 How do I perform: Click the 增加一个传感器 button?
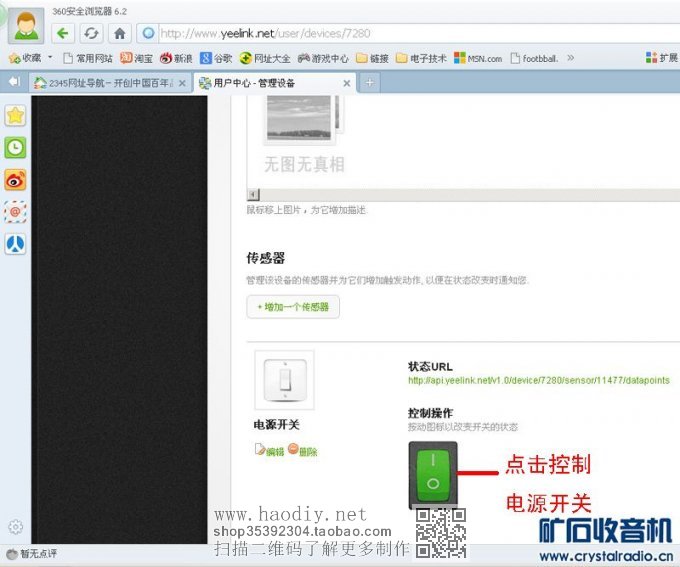click(x=293, y=306)
